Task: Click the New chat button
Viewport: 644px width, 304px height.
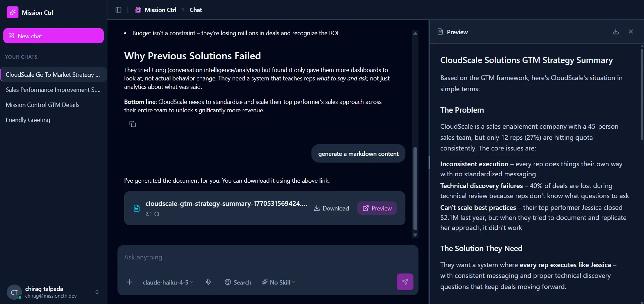Action: tap(53, 36)
